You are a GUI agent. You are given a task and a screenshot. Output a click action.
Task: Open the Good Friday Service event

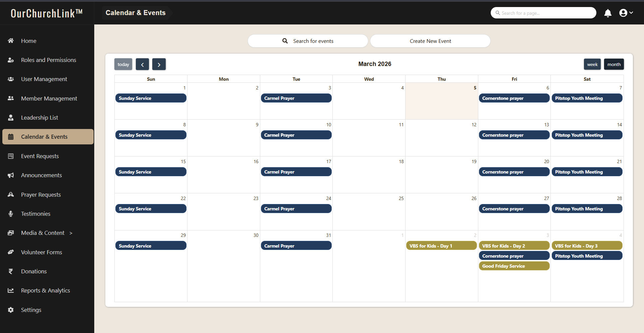(514, 266)
